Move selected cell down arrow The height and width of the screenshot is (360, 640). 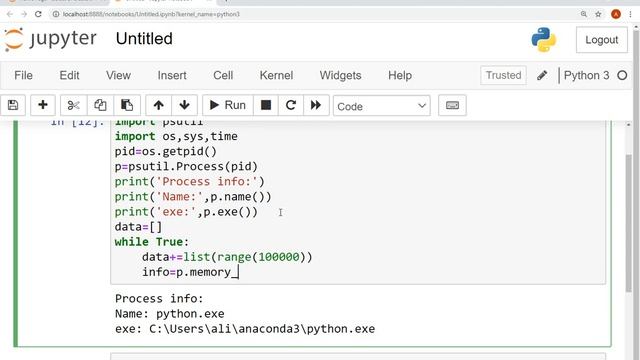point(184,105)
